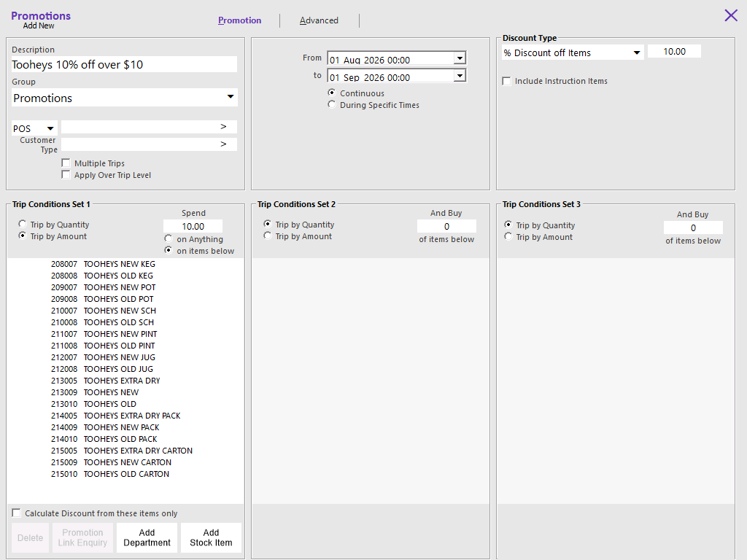This screenshot has height=560, width=747.
Task: Expand the Discount Type dropdown
Action: 636,52
